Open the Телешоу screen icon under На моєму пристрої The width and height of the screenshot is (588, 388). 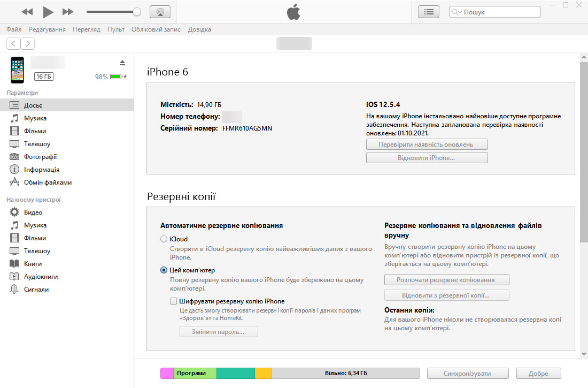tap(14, 251)
